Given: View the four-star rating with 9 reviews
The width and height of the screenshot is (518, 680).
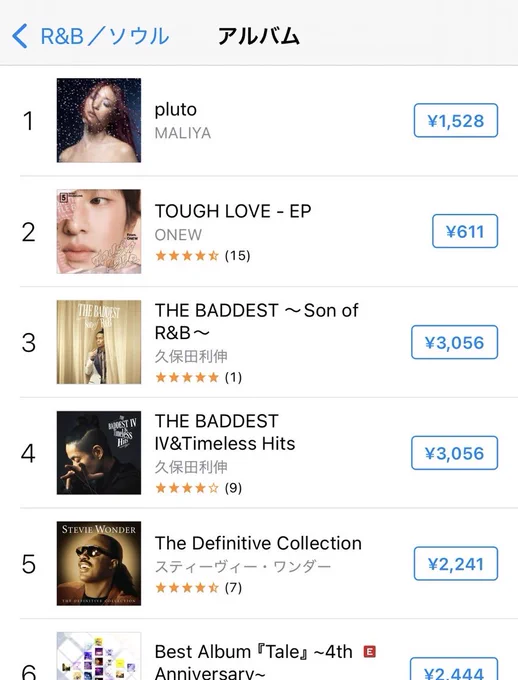Looking at the screenshot, I should click(198, 488).
